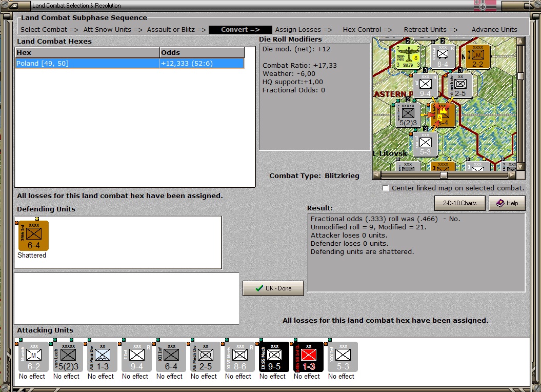This screenshot has height=392, width=541.
Task: Click the Weather: -6,00 modifier line
Action: [x=289, y=73]
